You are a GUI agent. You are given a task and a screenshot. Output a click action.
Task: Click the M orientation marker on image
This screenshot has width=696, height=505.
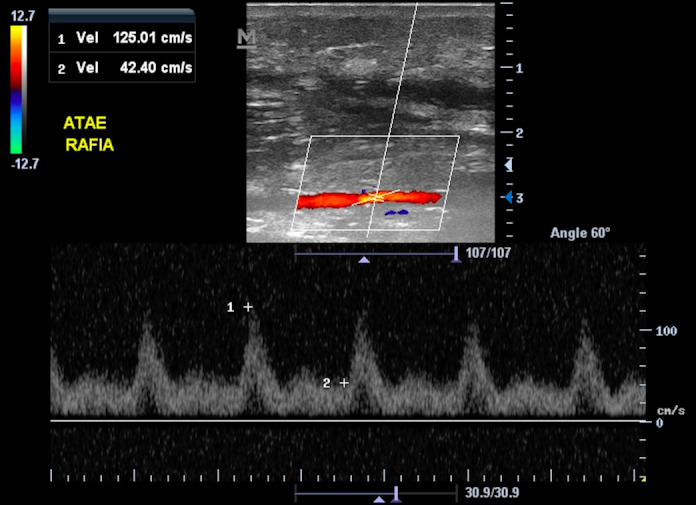point(246,38)
